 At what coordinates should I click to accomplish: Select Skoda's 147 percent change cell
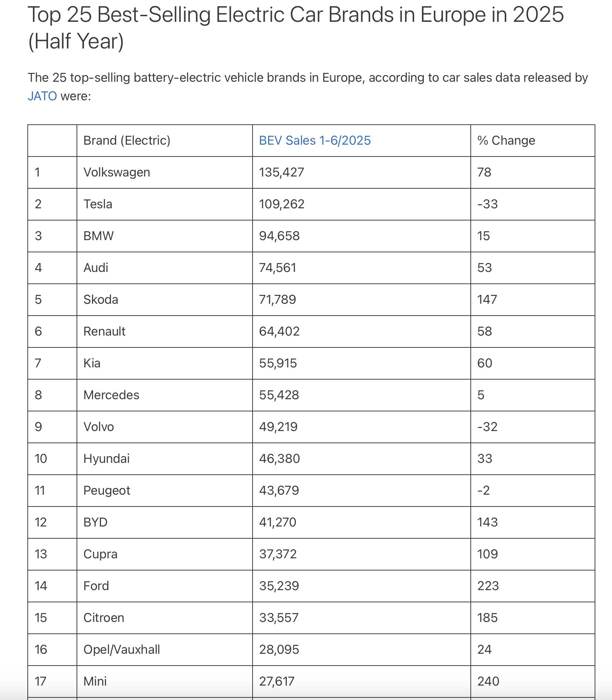pos(487,300)
